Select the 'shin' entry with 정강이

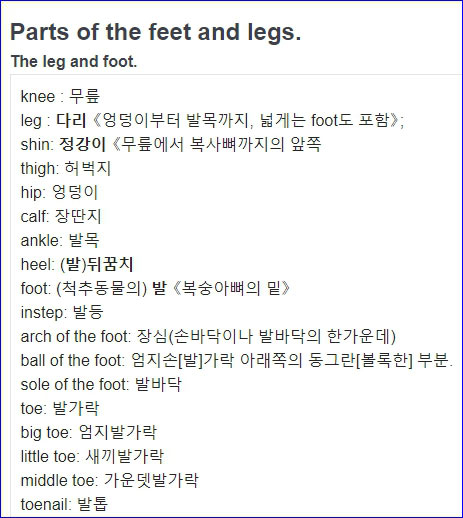click(171, 144)
